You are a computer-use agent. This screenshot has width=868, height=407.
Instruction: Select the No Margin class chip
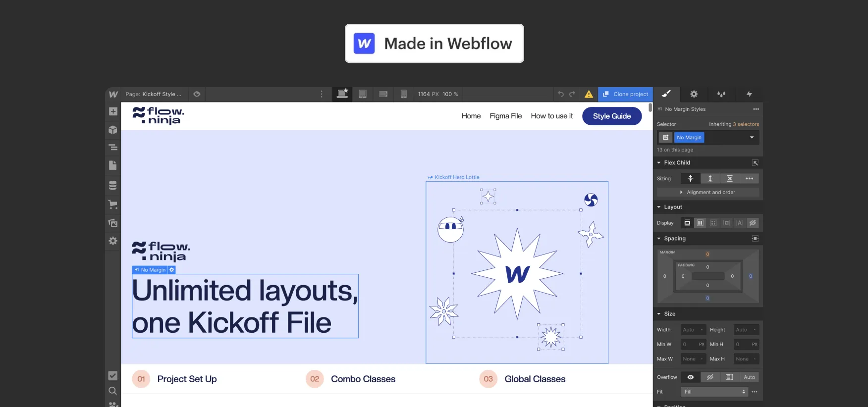point(689,137)
